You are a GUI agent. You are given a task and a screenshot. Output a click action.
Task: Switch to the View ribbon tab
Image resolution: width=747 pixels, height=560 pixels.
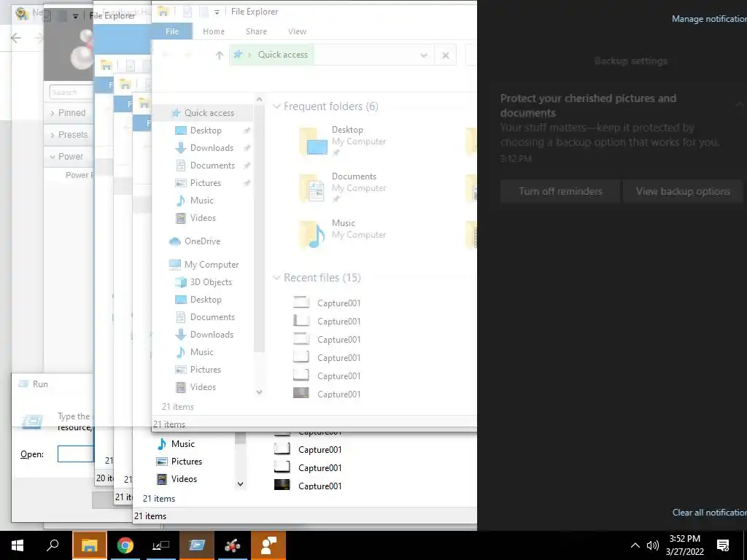pyautogui.click(x=298, y=31)
